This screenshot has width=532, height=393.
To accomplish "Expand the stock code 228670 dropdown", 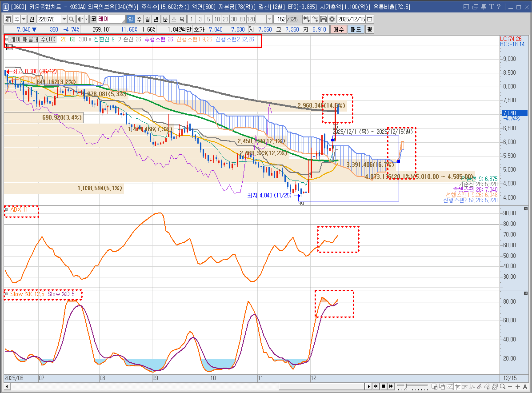I will coord(64,20).
